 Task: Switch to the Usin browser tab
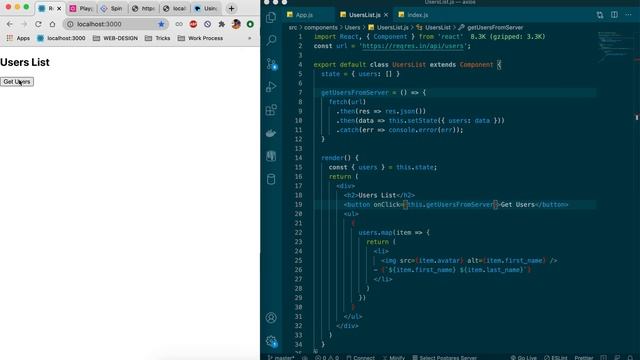click(206, 8)
